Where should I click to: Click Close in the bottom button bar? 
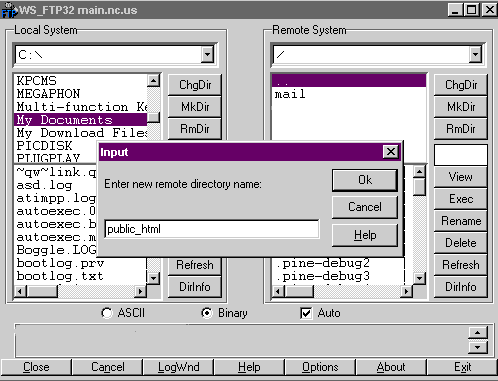[x=36, y=367]
